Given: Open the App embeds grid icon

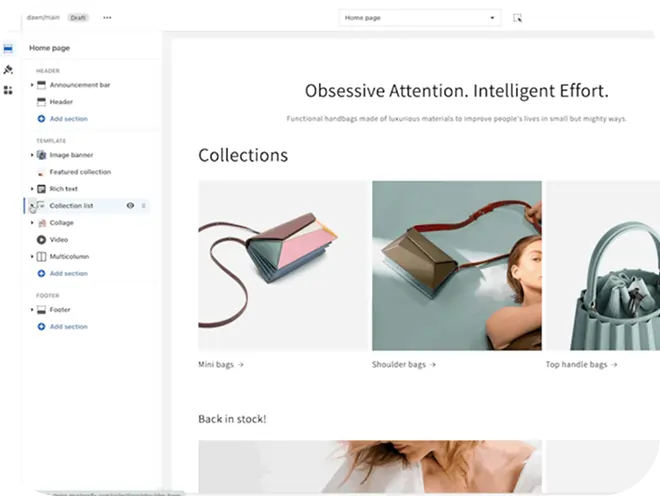Looking at the screenshot, I should coord(8,90).
